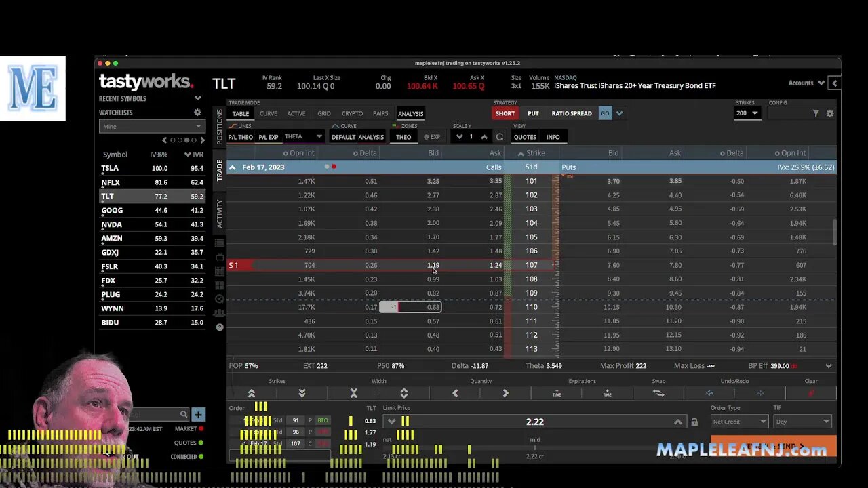Open config settings gear in trade toolbar
Viewport: 868px width, 488px height.
[x=829, y=113]
